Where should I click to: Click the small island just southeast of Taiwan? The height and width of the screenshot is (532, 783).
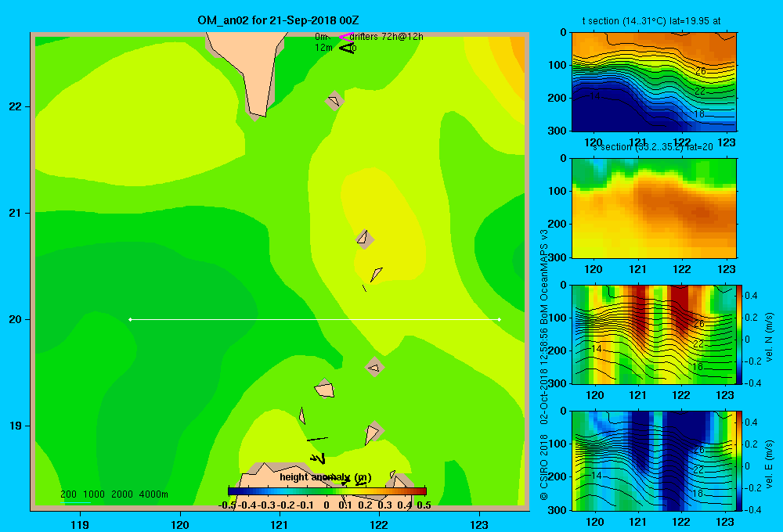pos(334,101)
